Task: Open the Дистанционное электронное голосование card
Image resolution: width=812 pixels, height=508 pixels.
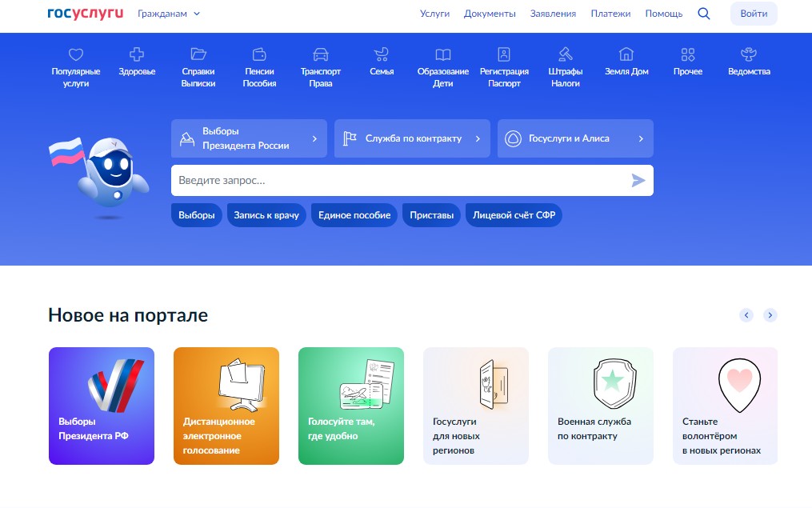Action: coord(226,406)
